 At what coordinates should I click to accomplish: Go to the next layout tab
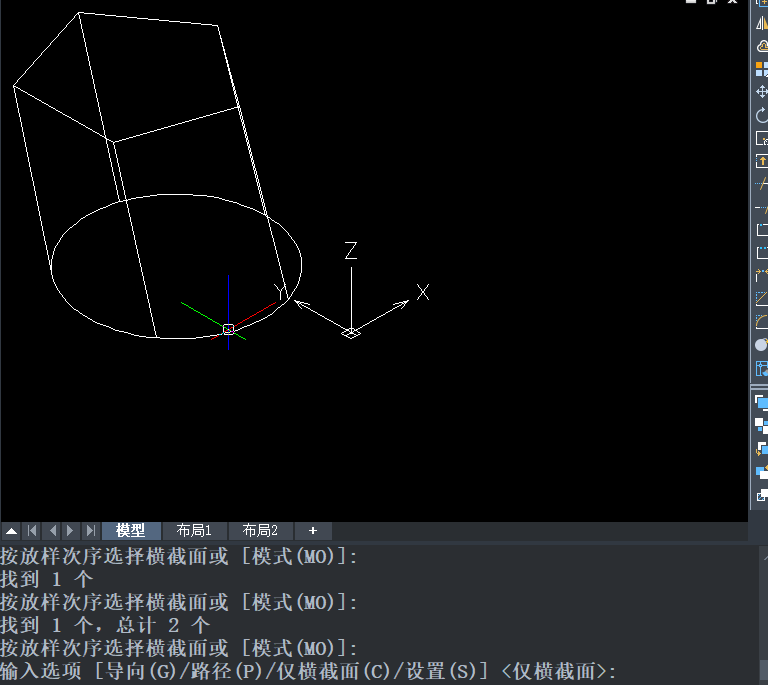(x=70, y=531)
